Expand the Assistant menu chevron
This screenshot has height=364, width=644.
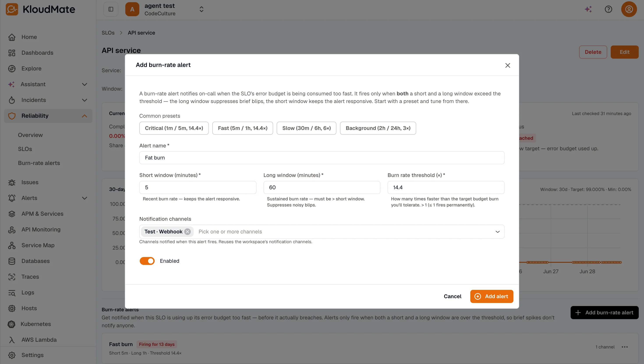point(85,84)
